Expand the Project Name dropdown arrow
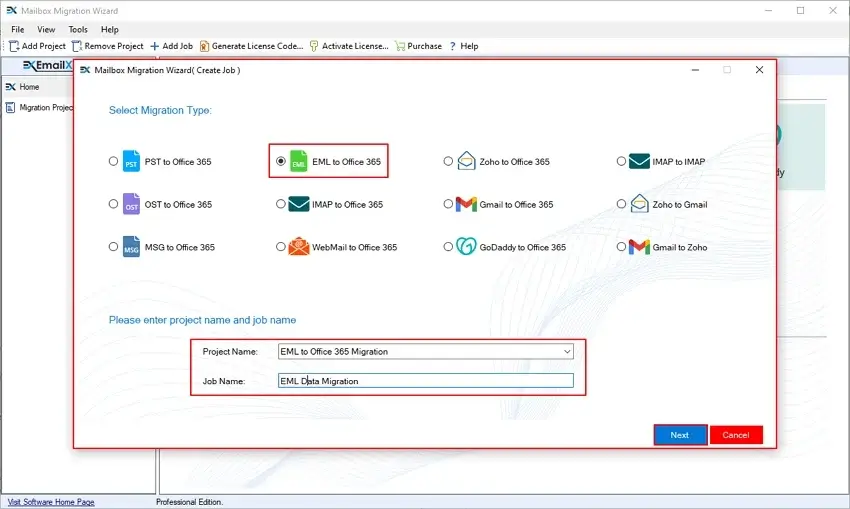This screenshot has height=509, width=850. (x=567, y=351)
